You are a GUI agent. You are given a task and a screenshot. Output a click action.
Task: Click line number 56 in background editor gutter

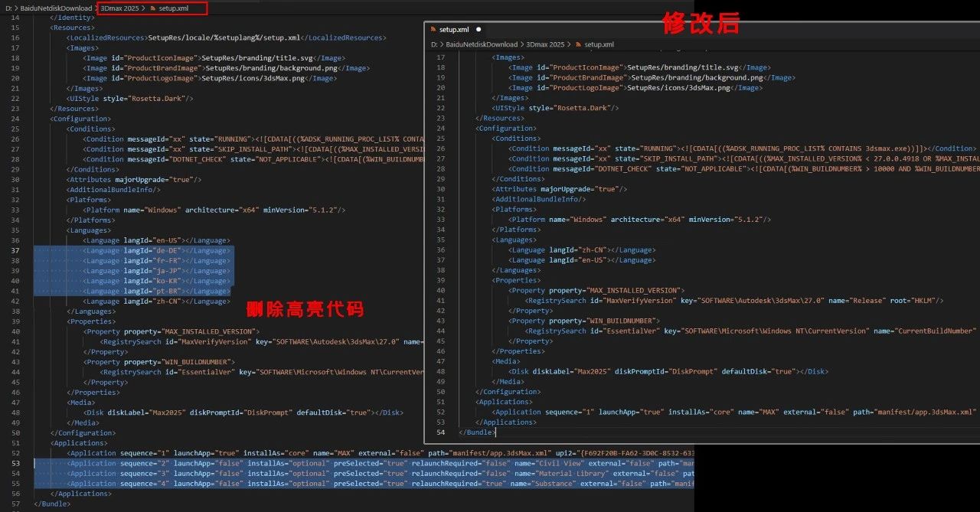click(x=15, y=494)
